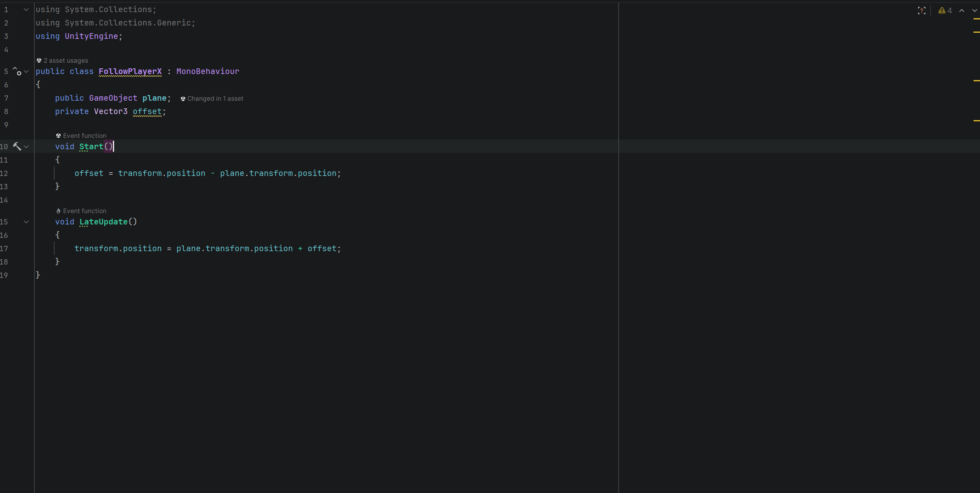Click 'Event function' label above LateUpdate
Screen dimensions: 980x493
[85, 211]
